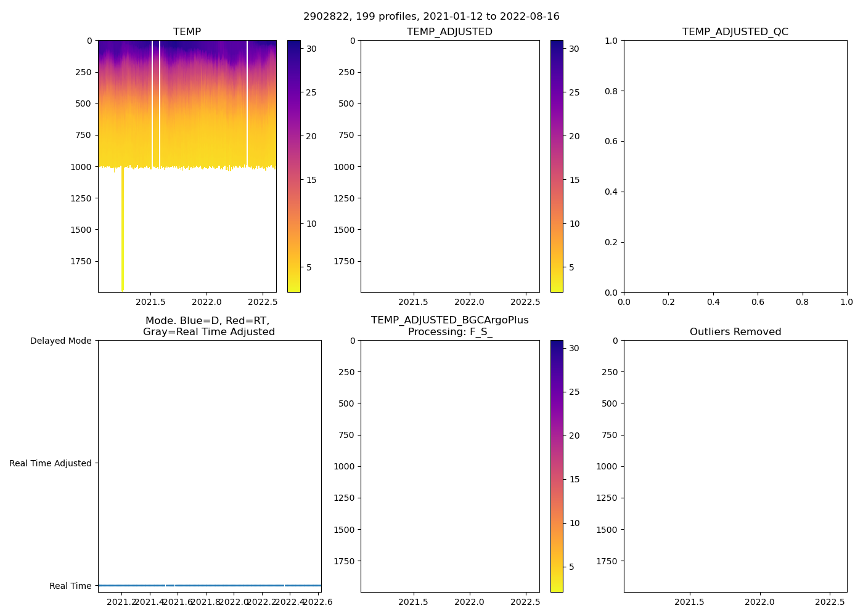Viewport: 863px width, 616px height.
Task: Click the Real Time Adjusted y-axis label
Action: point(50,463)
